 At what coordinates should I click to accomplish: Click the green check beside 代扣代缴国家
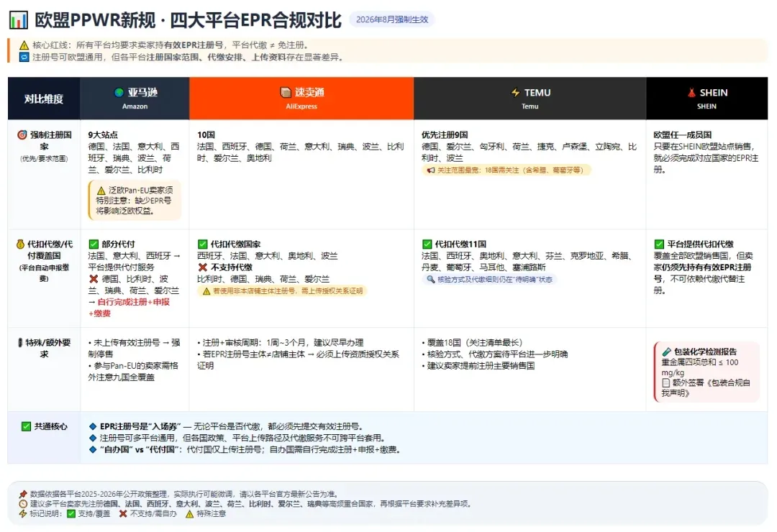pyautogui.click(x=202, y=244)
